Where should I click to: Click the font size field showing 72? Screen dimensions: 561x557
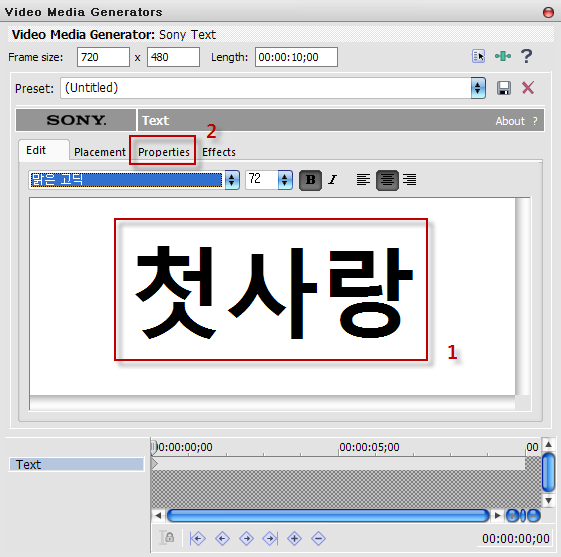pyautogui.click(x=262, y=180)
